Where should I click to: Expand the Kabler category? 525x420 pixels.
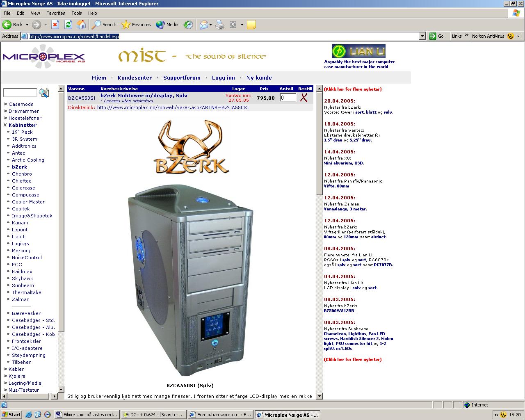coord(5,369)
